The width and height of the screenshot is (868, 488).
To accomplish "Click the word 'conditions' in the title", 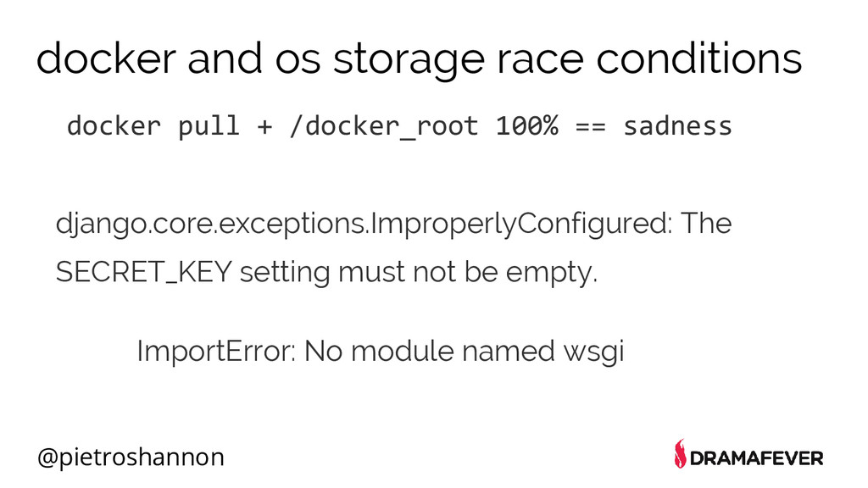I will [x=699, y=58].
